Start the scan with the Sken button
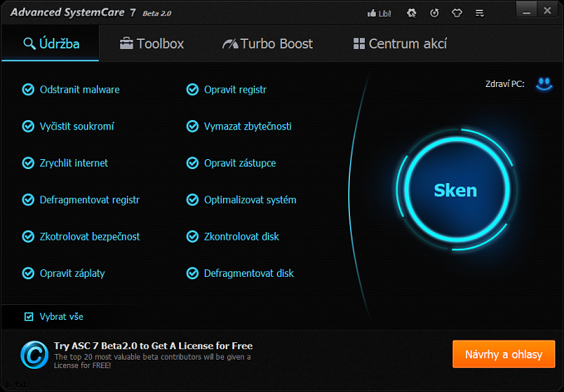 coord(455,190)
